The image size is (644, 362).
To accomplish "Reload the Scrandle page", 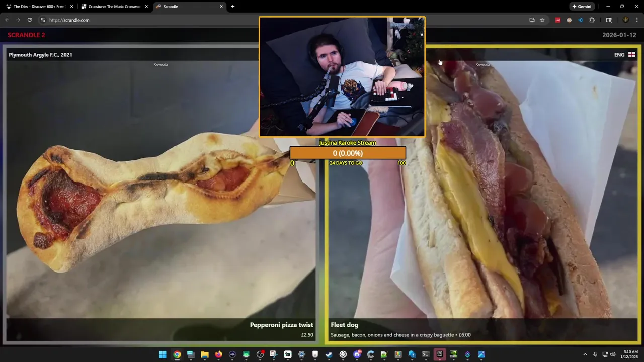I will pyautogui.click(x=29, y=20).
